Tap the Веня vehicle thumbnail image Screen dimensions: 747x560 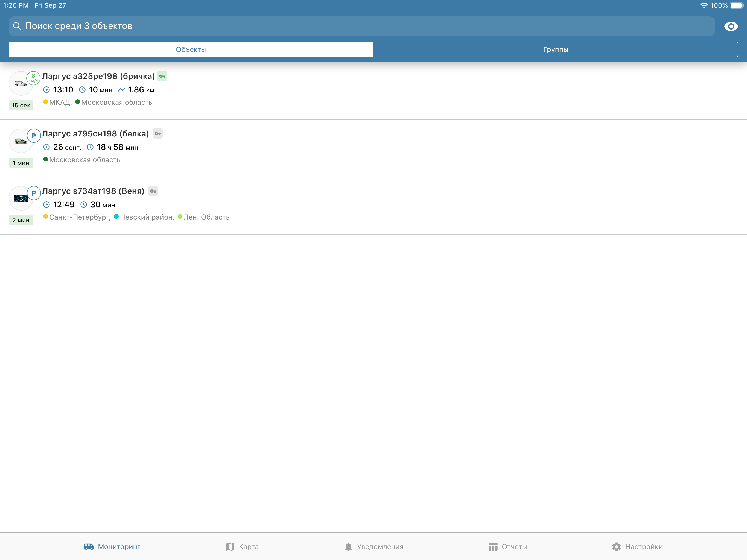pos(21,198)
